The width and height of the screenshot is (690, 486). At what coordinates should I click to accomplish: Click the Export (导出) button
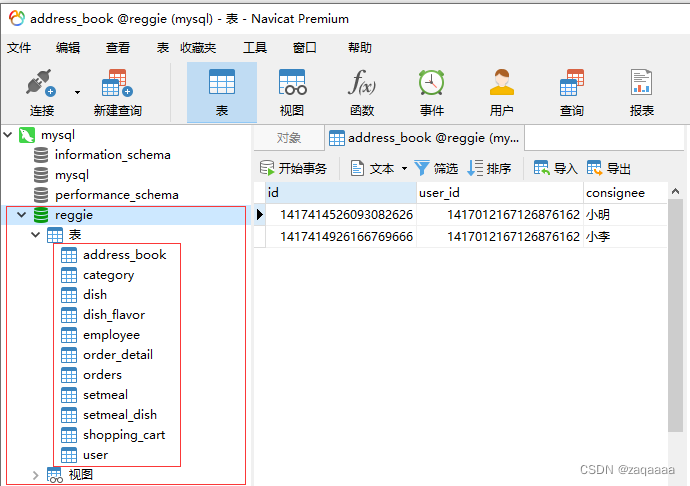coord(609,168)
